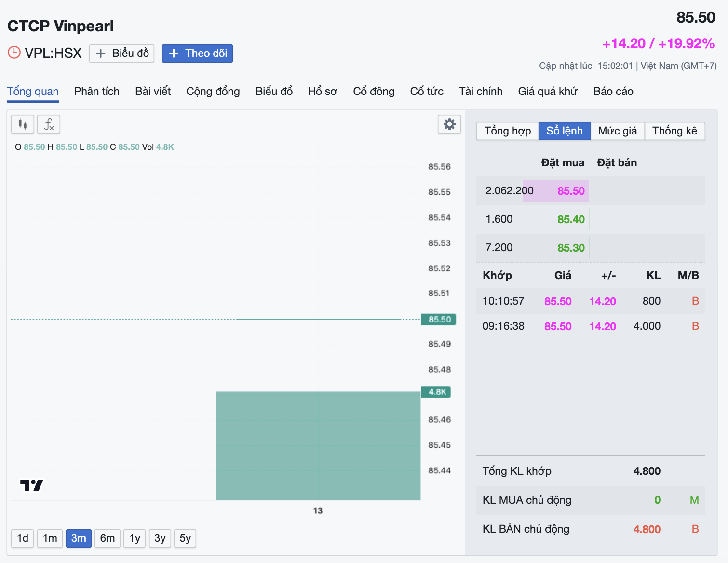Click the Khớp column header
This screenshot has height=563, width=728.
[x=497, y=276]
